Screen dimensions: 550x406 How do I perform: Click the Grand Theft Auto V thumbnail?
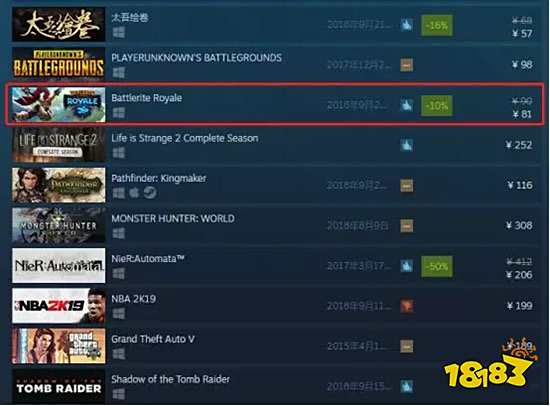(59, 346)
